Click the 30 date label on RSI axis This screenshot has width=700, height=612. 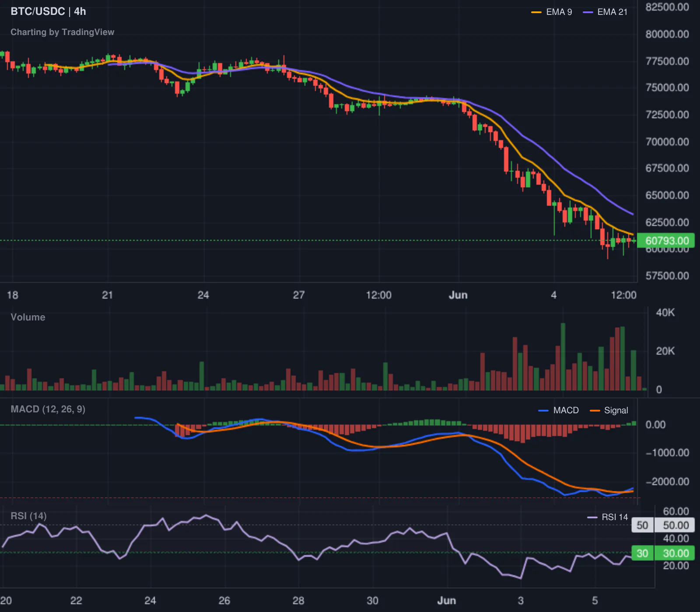[x=372, y=601]
